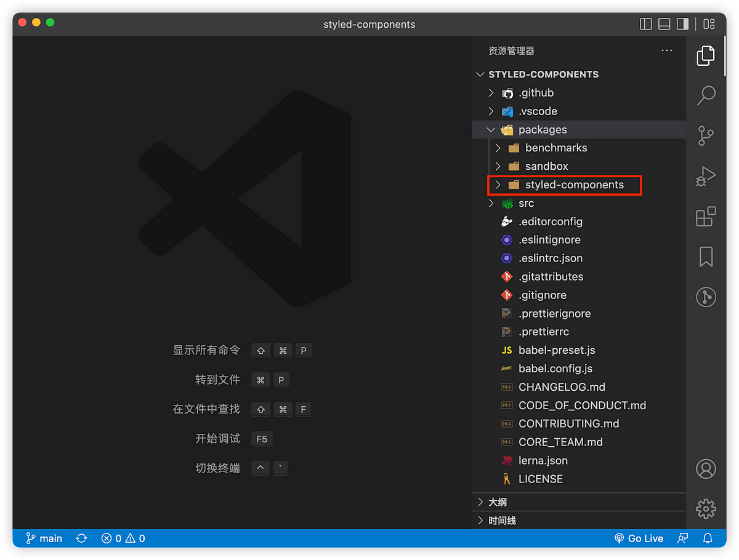739x560 pixels.
Task: Open the .gitignore file
Action: pos(579,295)
